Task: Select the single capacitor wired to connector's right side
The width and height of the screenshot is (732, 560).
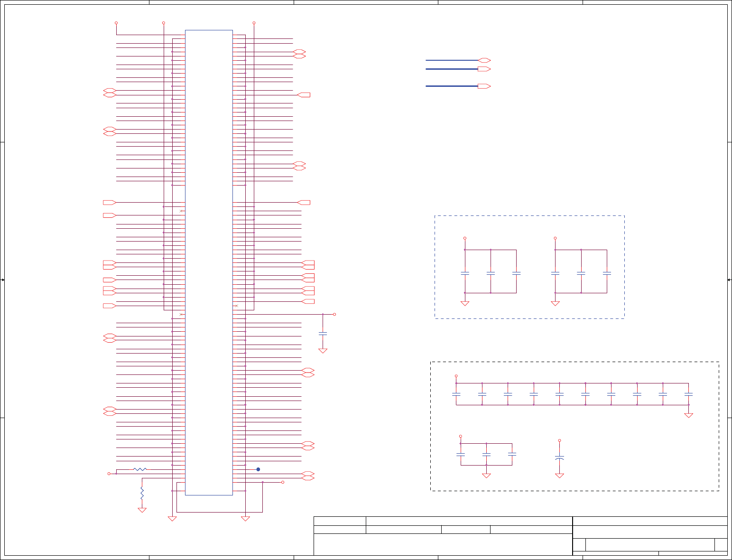Action: [323, 334]
